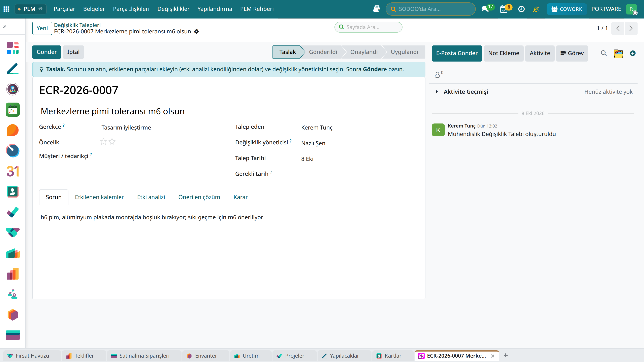Open the clock timer icon
Image resolution: width=644 pixels, height=362 pixels.
coord(521,9)
